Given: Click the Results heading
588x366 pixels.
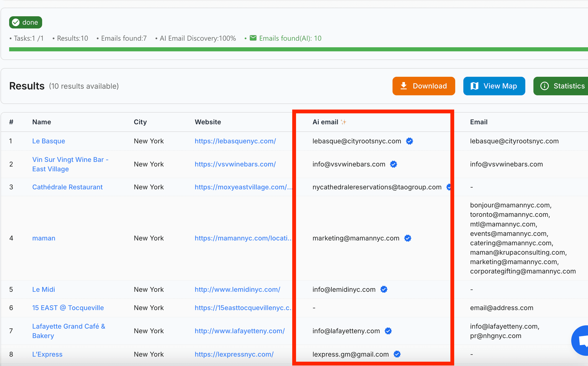Looking at the screenshot, I should (27, 86).
